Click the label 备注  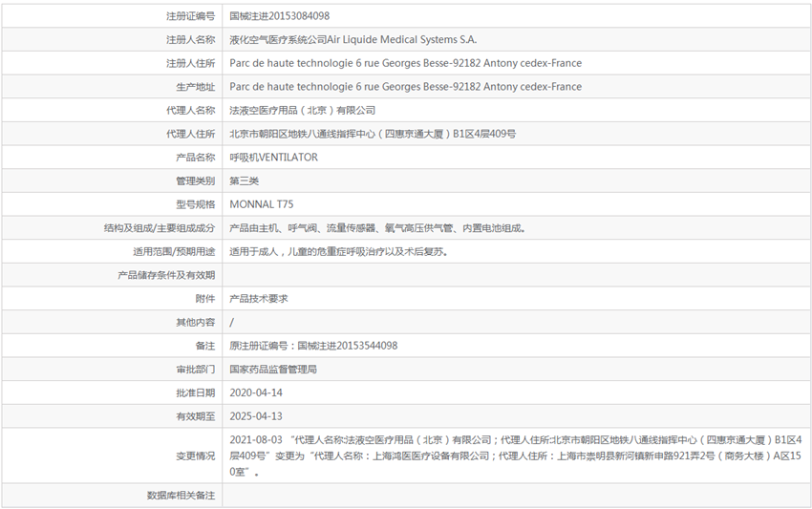tap(205, 346)
